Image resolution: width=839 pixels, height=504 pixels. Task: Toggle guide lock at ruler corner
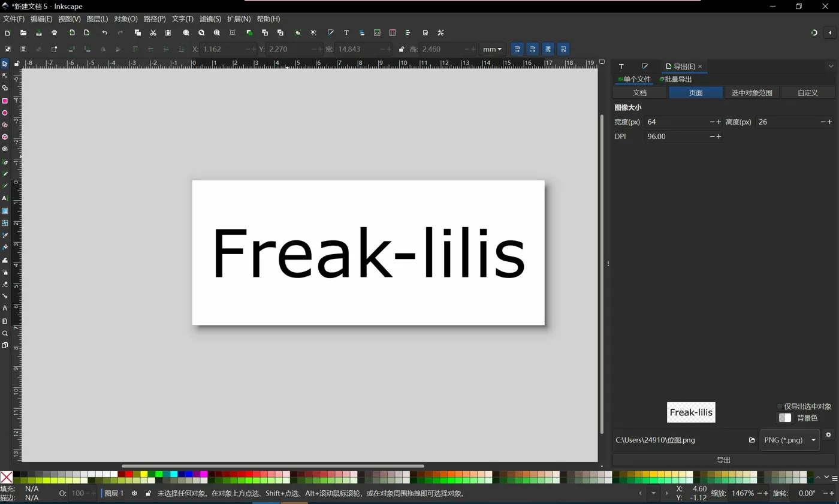(16, 63)
